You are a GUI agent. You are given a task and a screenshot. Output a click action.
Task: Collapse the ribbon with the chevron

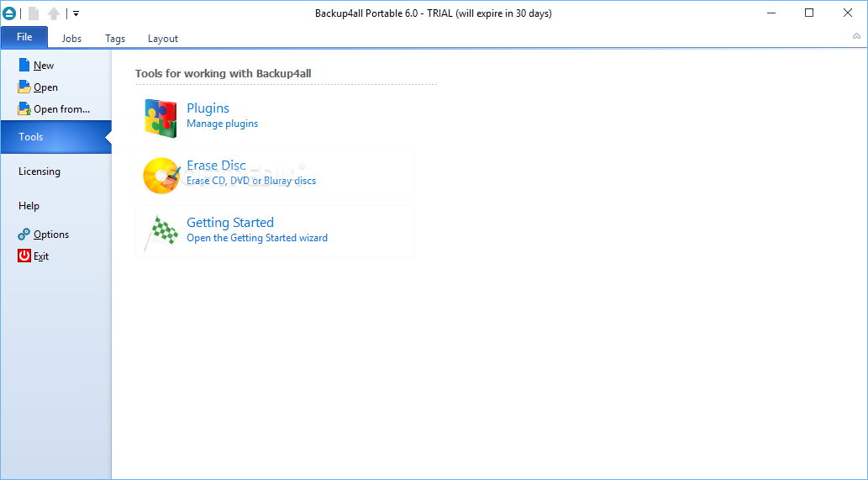[856, 36]
